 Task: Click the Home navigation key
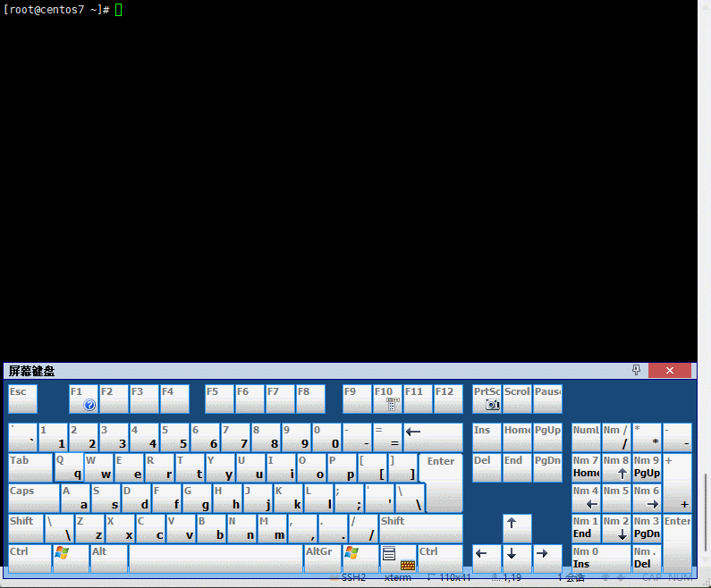[517, 437]
